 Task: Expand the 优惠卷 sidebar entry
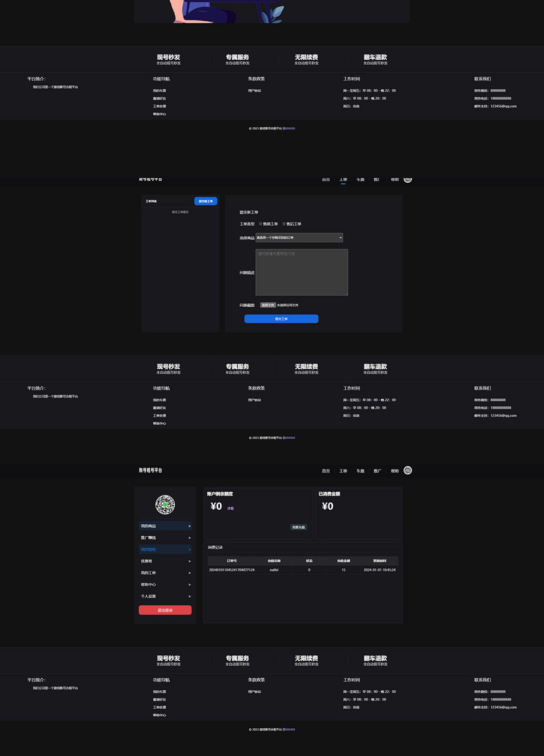[x=165, y=561]
